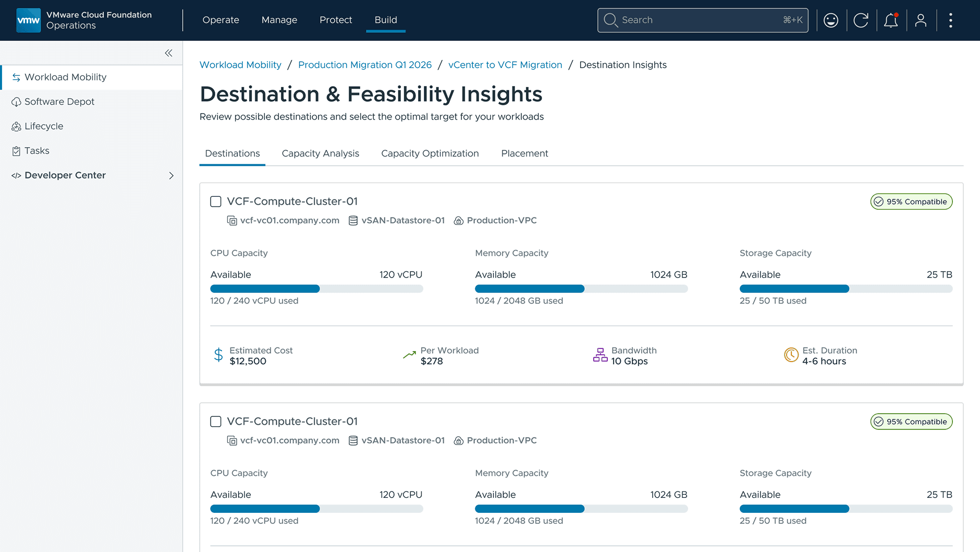Switch to the Capacity Optimization tab
The image size is (980, 552).
[x=430, y=153]
